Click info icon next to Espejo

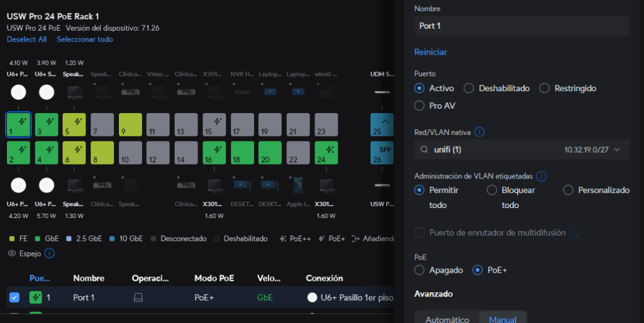point(50,253)
